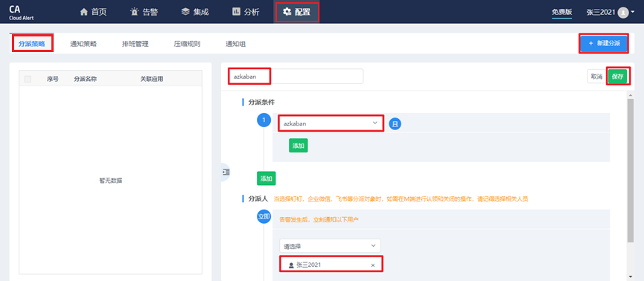Switch to the 压缩规则 tab

187,44
